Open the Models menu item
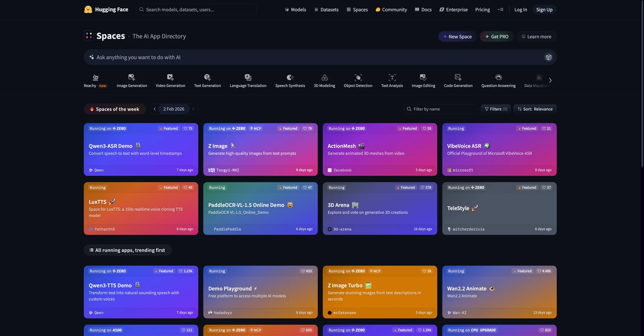Image resolution: width=644 pixels, height=336 pixels. [295, 10]
